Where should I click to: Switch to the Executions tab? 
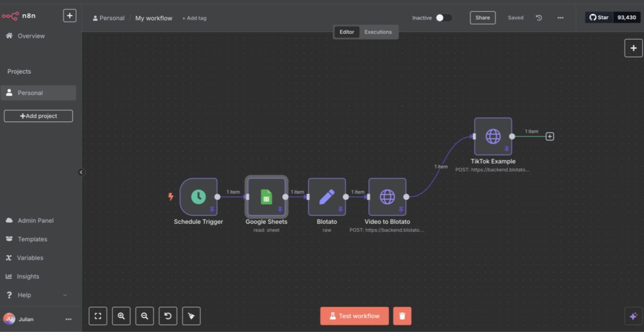(378, 32)
